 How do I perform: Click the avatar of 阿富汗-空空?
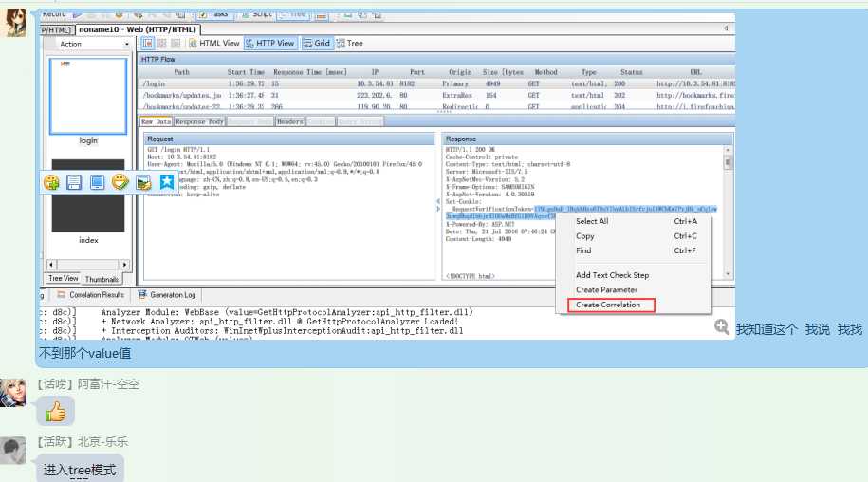click(12, 393)
